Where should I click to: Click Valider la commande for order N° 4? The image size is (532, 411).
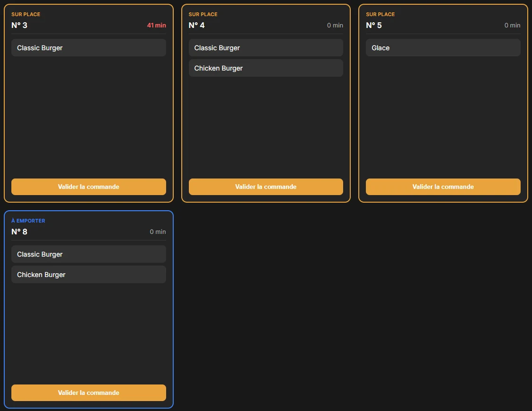click(266, 187)
